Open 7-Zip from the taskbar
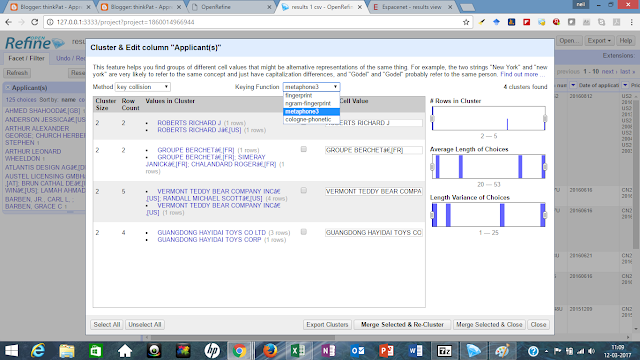 pyautogui.click(x=444, y=351)
